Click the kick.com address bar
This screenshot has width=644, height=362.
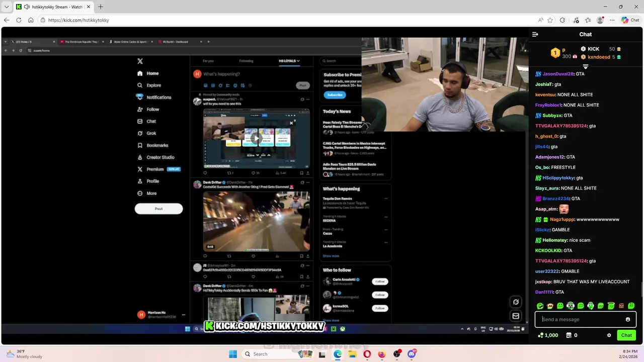[x=287, y=20]
